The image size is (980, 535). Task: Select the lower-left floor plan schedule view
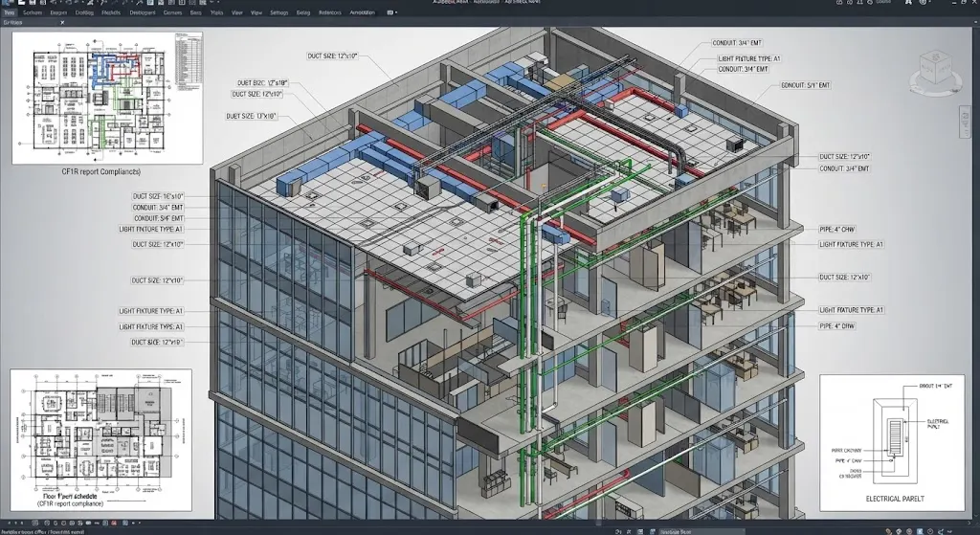(x=100, y=439)
